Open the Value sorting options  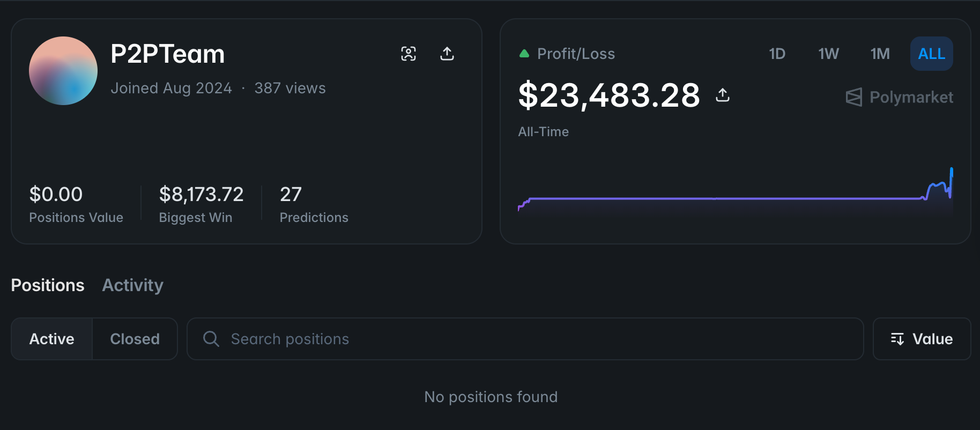pyautogui.click(x=922, y=339)
